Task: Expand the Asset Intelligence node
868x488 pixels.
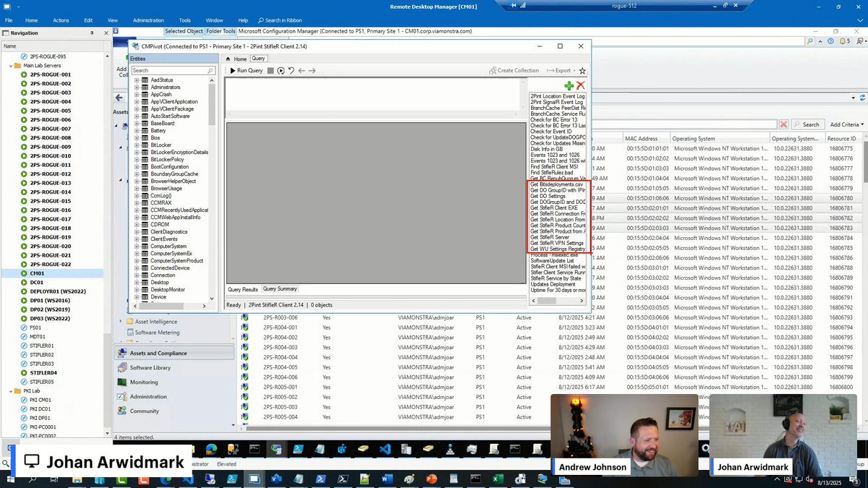Action: 121,322
